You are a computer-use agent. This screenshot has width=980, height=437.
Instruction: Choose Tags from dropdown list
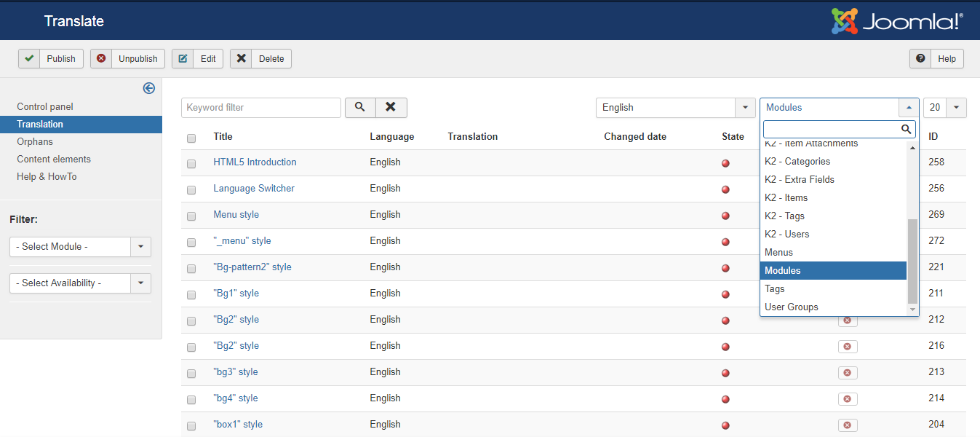834,288
